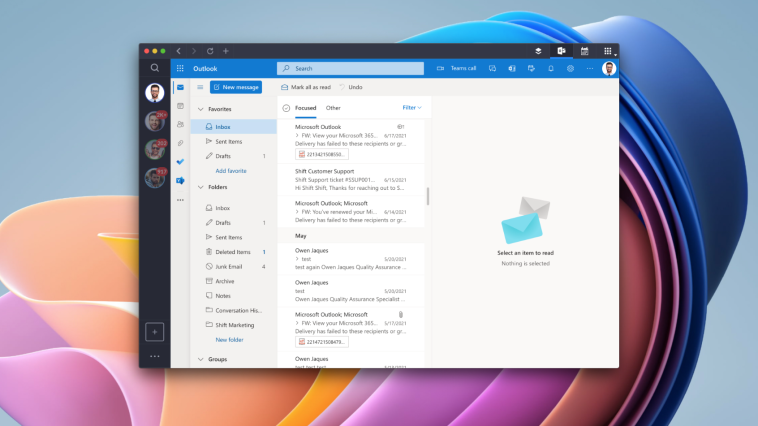Open the notifications bell icon

(x=551, y=68)
